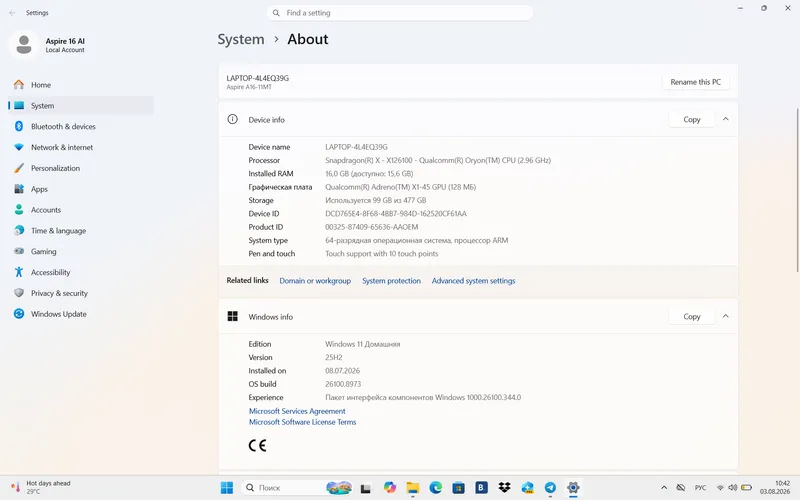Select the Device ID value text

(x=396, y=214)
